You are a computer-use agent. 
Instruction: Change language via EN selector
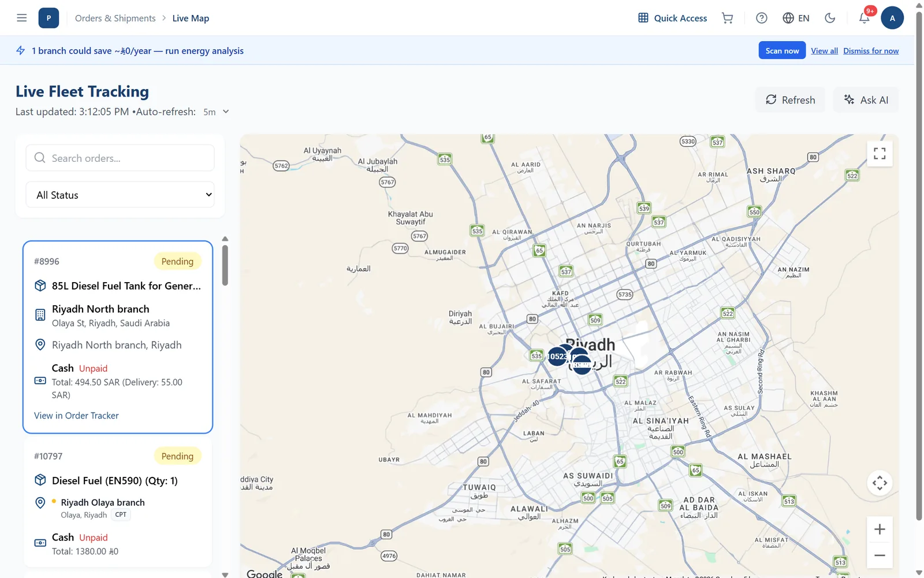(796, 18)
